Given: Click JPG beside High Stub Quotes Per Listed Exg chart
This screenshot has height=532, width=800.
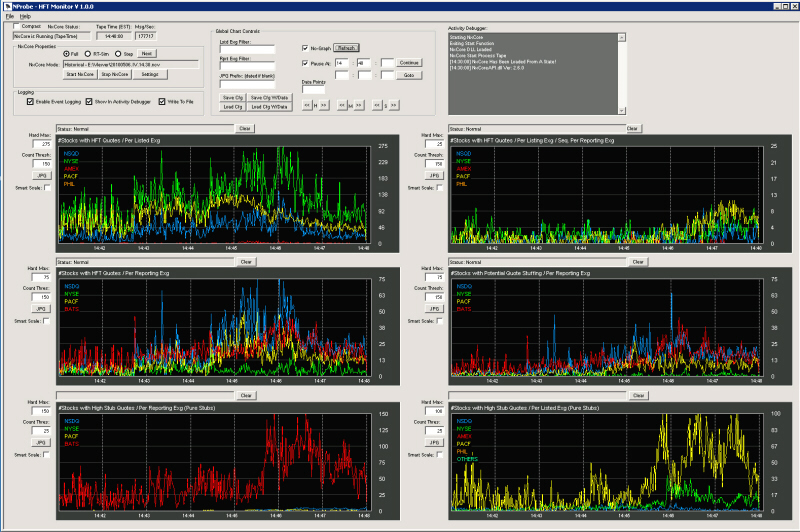Looking at the screenshot, I should click(x=434, y=442).
